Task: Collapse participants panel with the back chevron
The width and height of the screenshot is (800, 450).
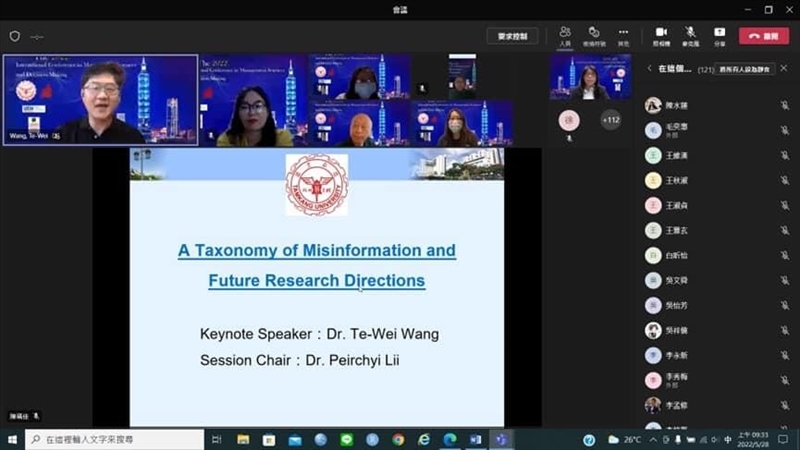Action: [x=650, y=69]
